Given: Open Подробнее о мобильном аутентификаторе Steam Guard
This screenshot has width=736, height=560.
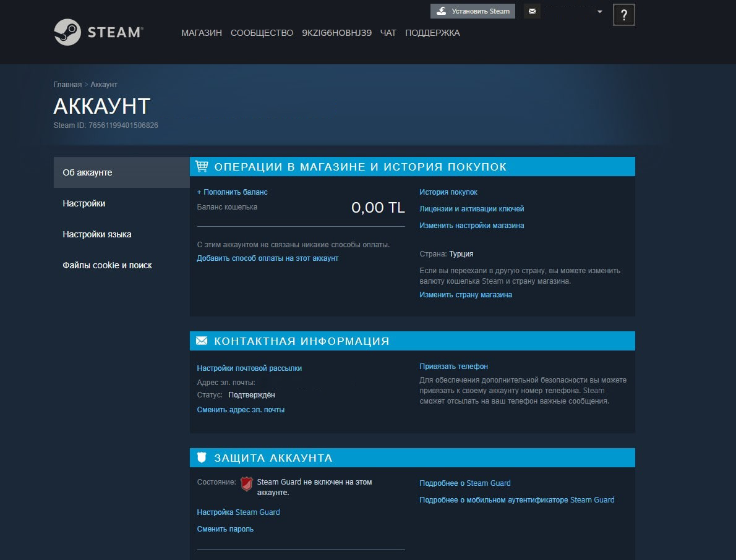Looking at the screenshot, I should pos(517,500).
